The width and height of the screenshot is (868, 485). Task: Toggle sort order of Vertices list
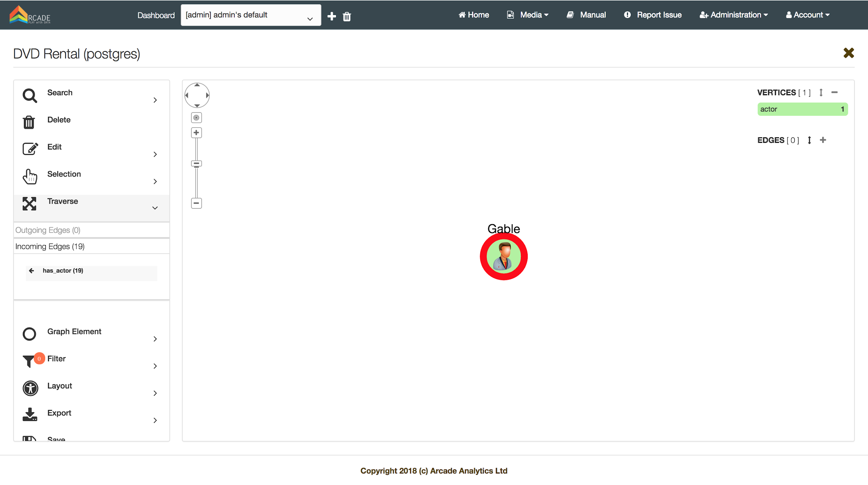[x=821, y=92]
